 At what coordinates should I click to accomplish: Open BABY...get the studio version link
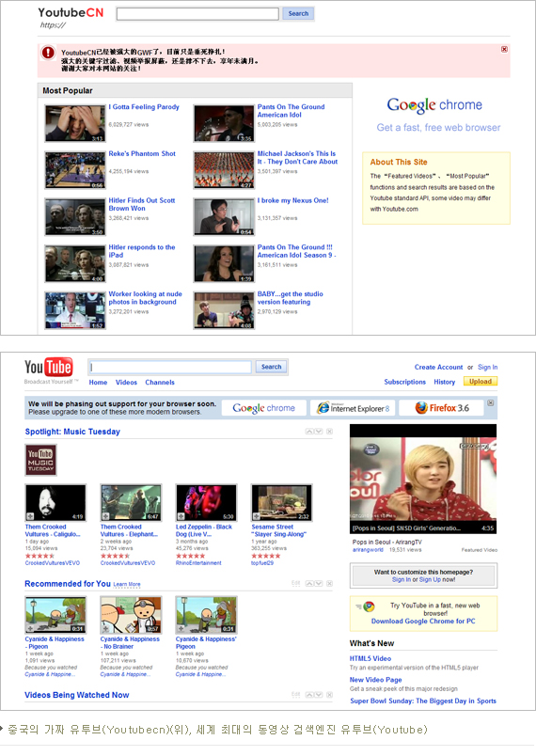[291, 298]
